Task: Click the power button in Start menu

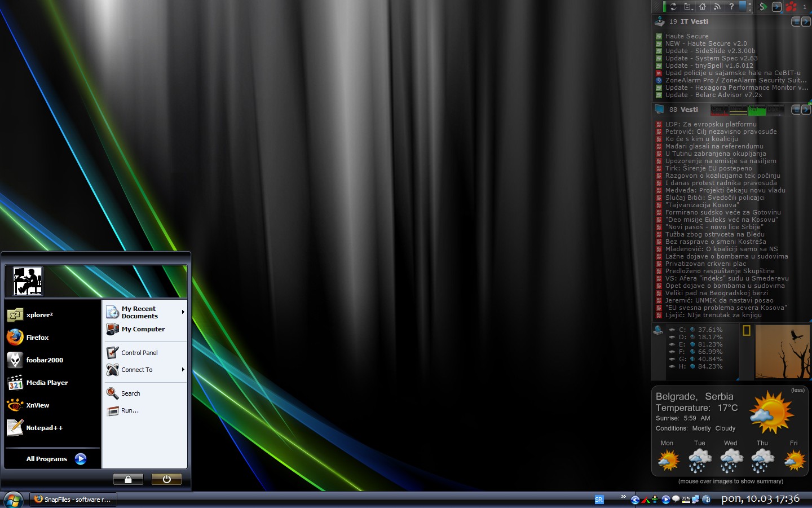Action: [x=166, y=479]
